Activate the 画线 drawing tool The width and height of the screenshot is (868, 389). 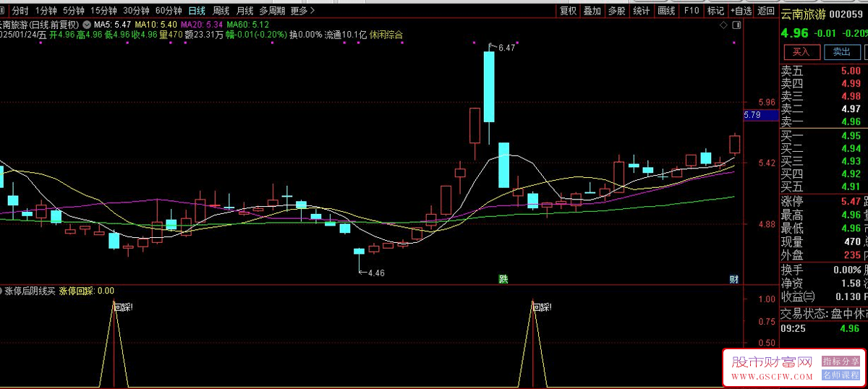[x=666, y=11]
